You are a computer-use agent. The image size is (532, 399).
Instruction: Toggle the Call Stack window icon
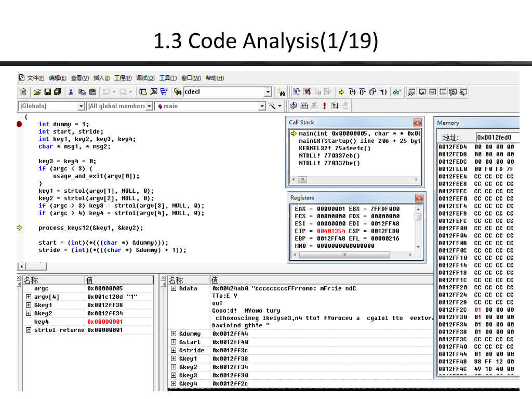(x=453, y=92)
